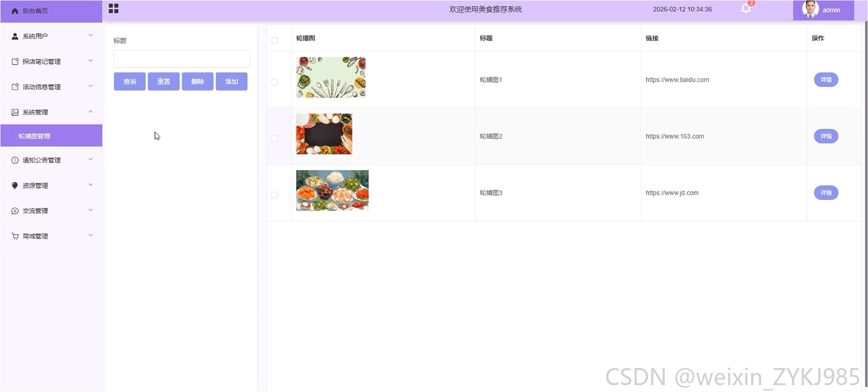Click the 删除 delete button
Viewport: 868px width, 392px height.
(x=197, y=82)
